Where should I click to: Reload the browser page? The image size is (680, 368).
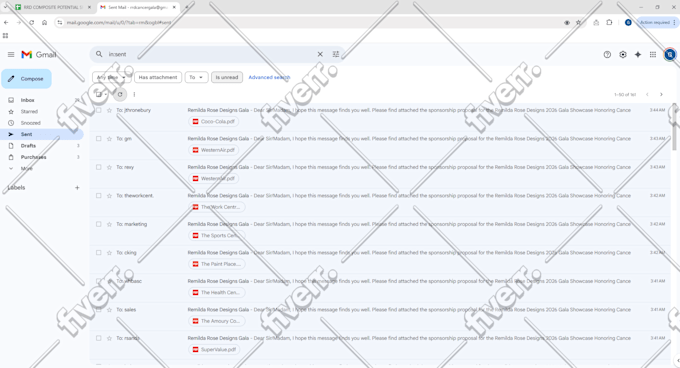pyautogui.click(x=31, y=23)
